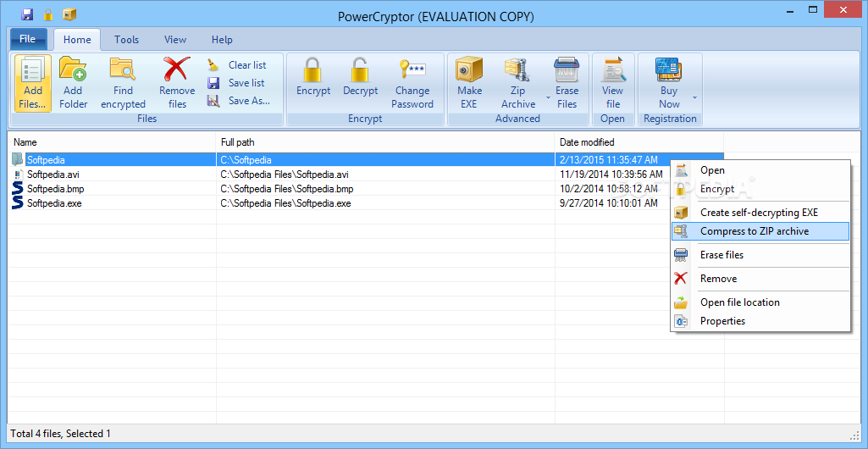This screenshot has height=449, width=868.
Task: Click the Zip Archive ribbon button
Action: (x=518, y=83)
